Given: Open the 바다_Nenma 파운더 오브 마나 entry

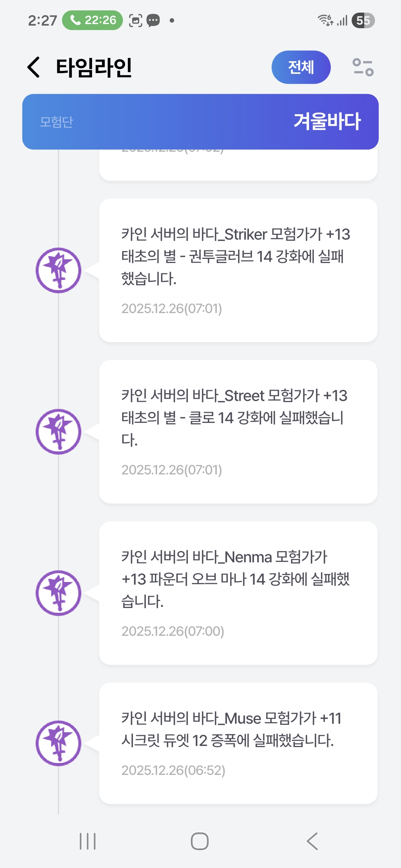Looking at the screenshot, I should [x=238, y=593].
